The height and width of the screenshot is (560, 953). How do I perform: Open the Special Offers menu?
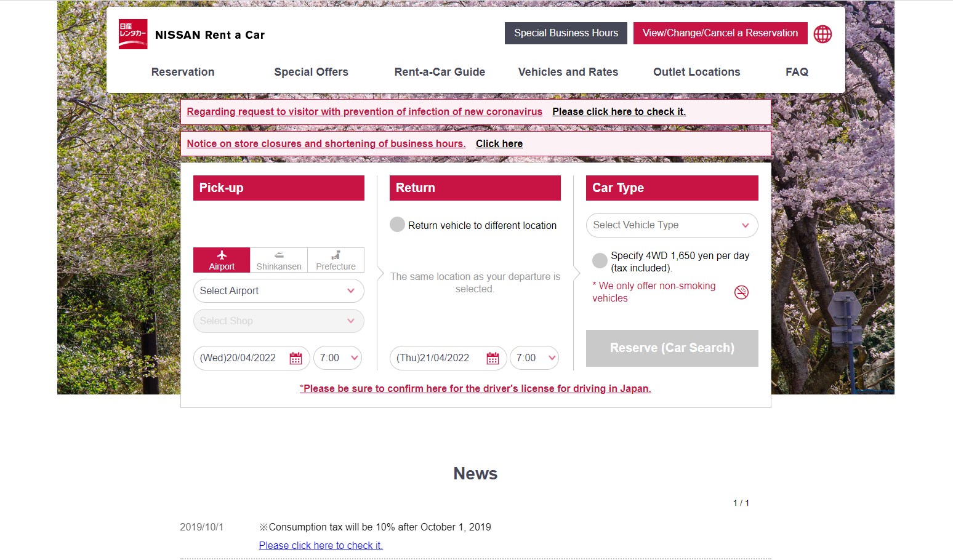(311, 72)
